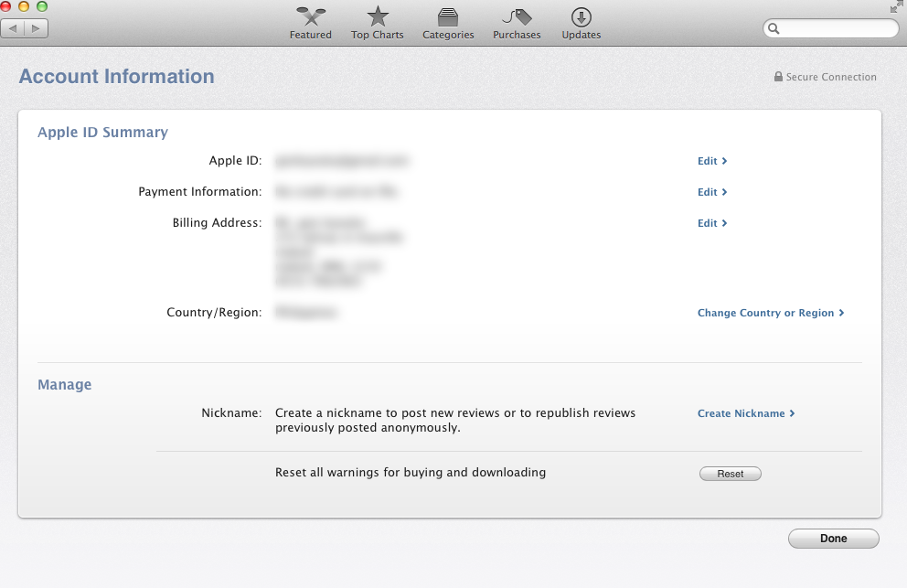Screen dimensions: 907x588
Task: Open the Top Charts section
Action: (377, 24)
